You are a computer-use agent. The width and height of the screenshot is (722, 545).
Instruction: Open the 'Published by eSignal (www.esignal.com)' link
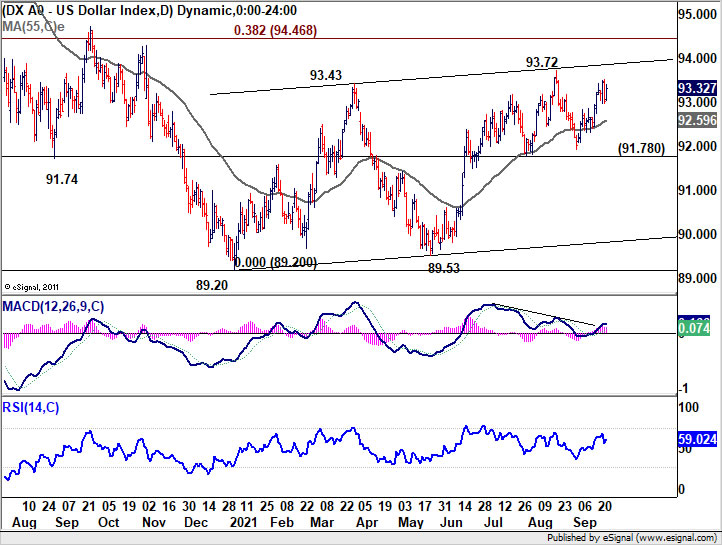[x=632, y=538]
